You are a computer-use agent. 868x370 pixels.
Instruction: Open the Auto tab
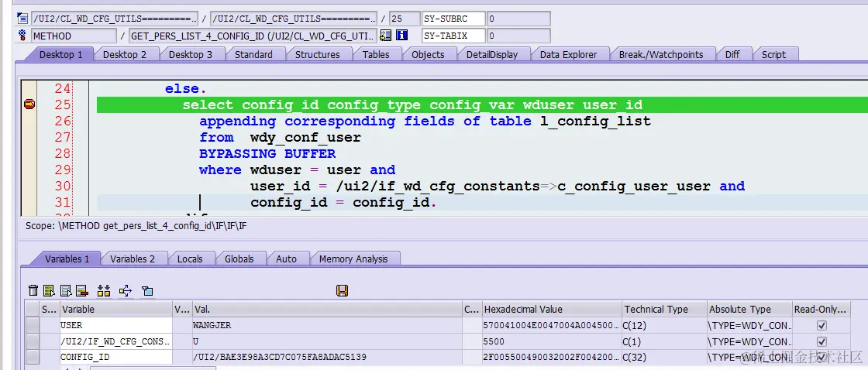tap(286, 259)
